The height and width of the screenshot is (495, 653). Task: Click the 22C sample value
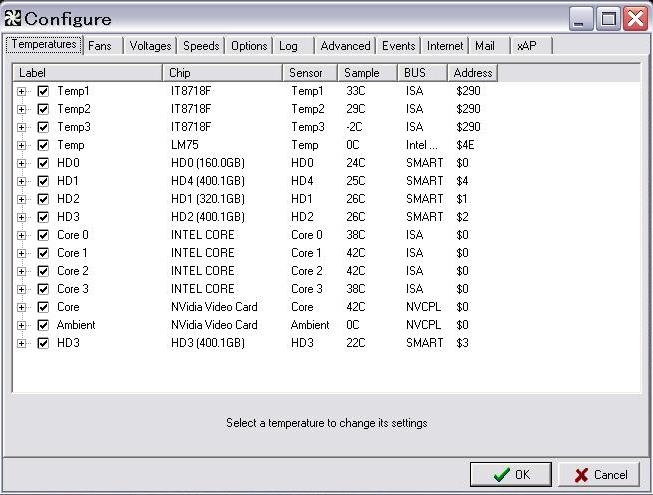tap(356, 343)
